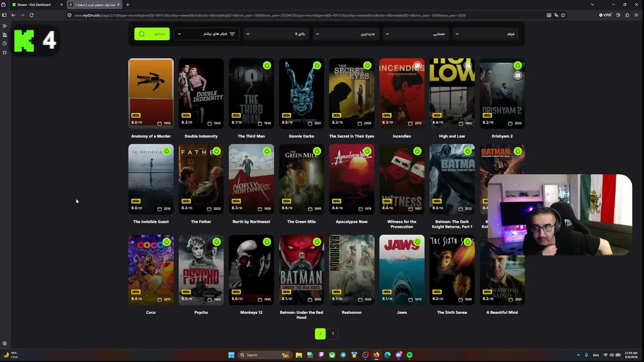The image size is (644, 362).
Task: Open a new browser tab
Action: [127, 5]
